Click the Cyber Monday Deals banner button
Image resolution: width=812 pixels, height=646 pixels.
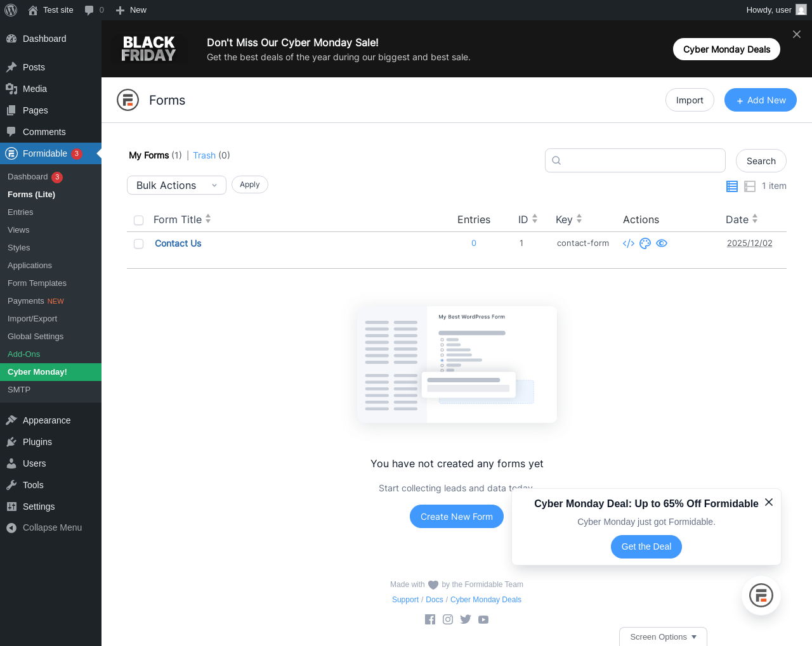click(726, 49)
